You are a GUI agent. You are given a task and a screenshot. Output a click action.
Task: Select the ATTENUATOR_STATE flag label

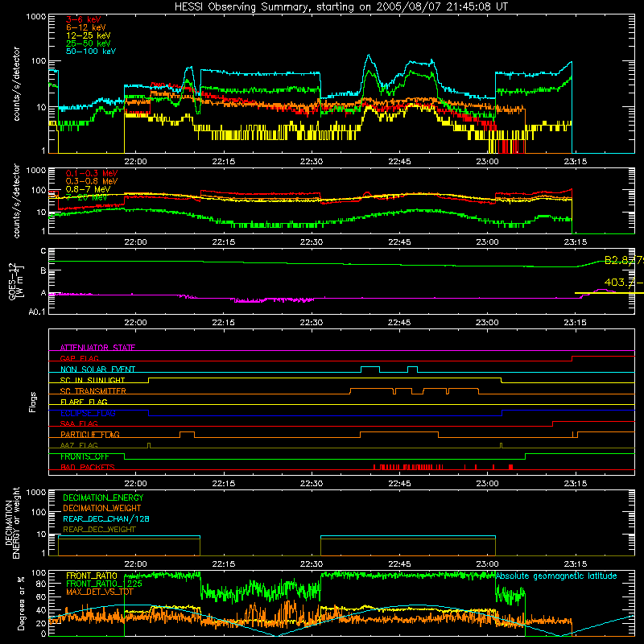97,348
